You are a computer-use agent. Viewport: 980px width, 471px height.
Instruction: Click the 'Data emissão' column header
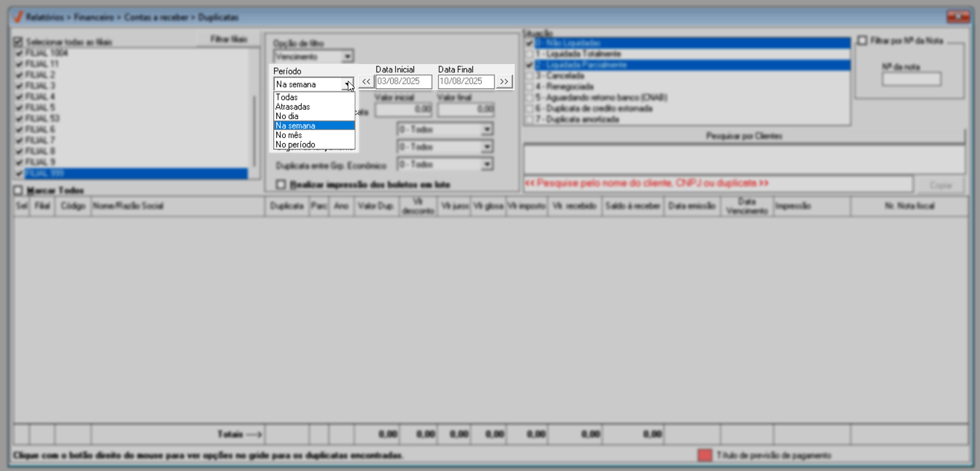click(x=692, y=206)
